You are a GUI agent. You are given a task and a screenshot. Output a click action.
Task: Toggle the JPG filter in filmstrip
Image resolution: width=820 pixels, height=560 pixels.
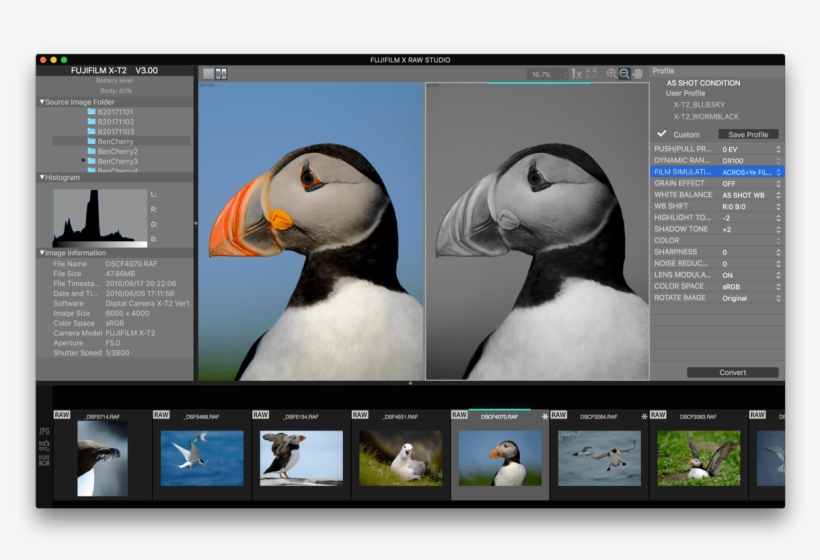(x=44, y=431)
